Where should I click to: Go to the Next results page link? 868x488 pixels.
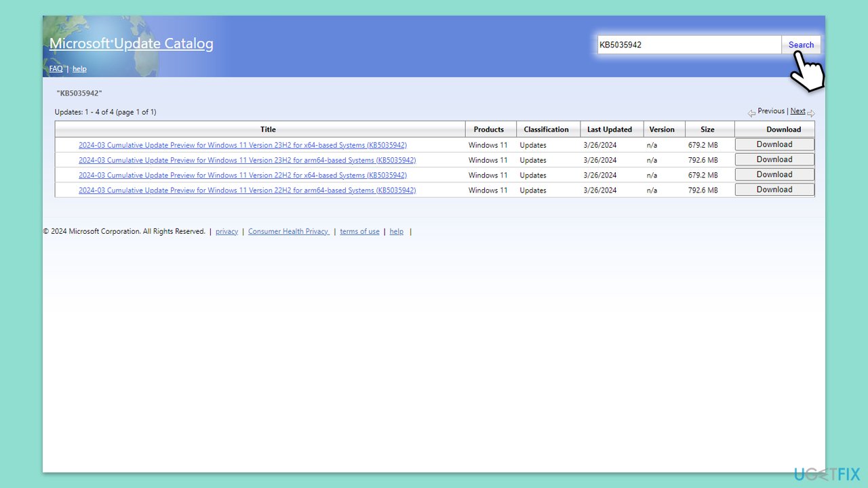pyautogui.click(x=797, y=111)
